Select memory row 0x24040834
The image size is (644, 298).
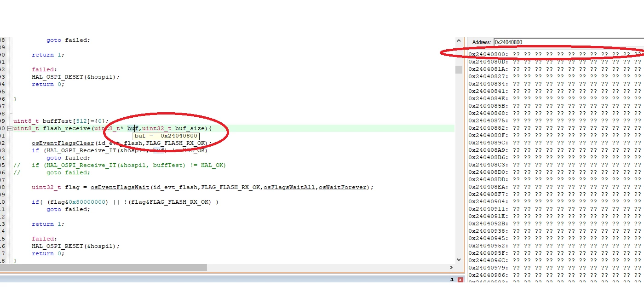point(555,84)
